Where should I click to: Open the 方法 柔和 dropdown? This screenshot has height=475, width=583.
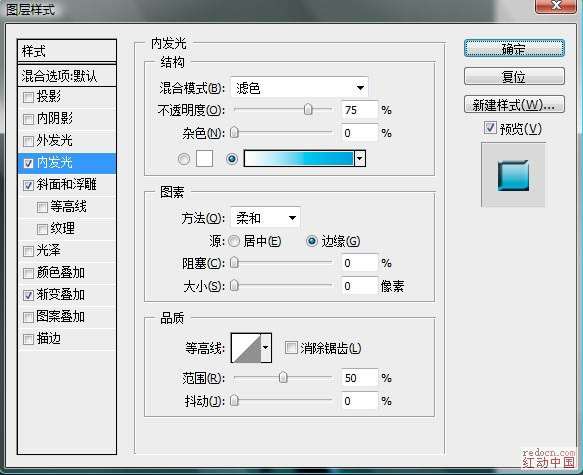tap(265, 217)
